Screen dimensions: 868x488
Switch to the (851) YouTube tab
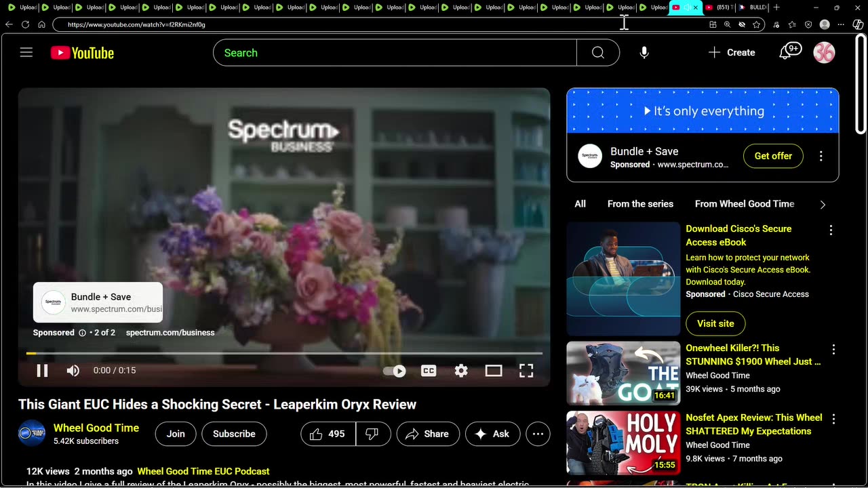pyautogui.click(x=719, y=7)
